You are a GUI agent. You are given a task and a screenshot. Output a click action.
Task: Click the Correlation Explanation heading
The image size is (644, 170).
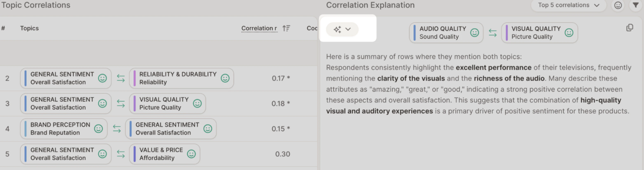click(370, 5)
